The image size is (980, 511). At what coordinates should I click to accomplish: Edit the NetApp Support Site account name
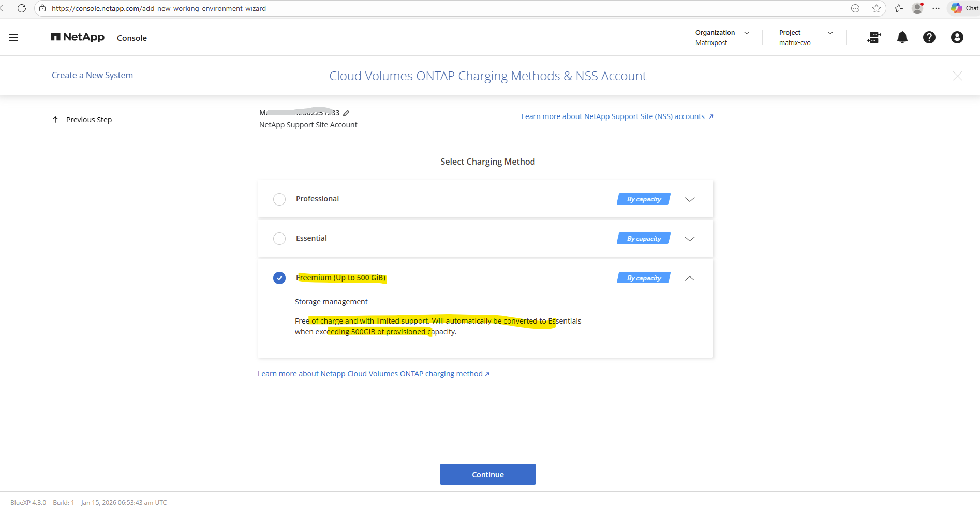coord(346,113)
